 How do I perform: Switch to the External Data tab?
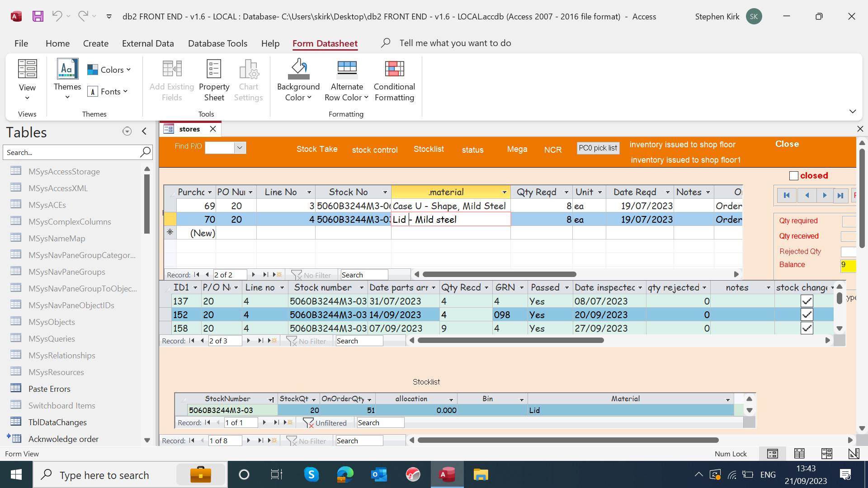pyautogui.click(x=148, y=43)
